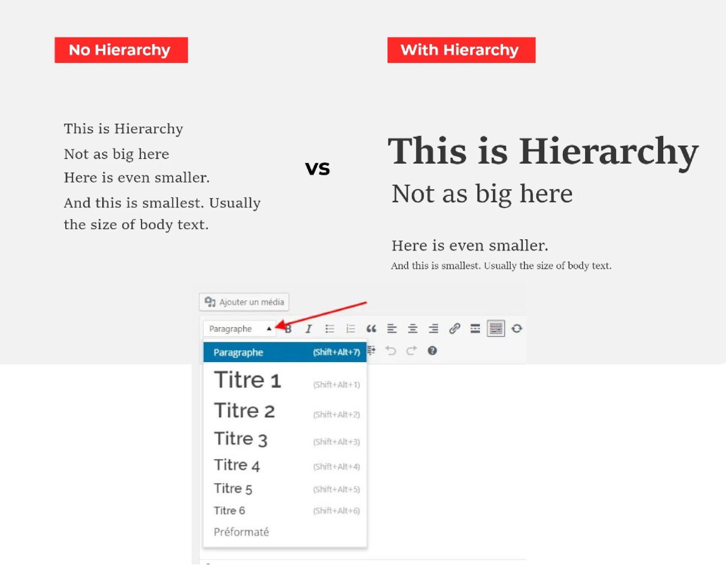Open the Paragraphe format dropdown

(x=239, y=328)
